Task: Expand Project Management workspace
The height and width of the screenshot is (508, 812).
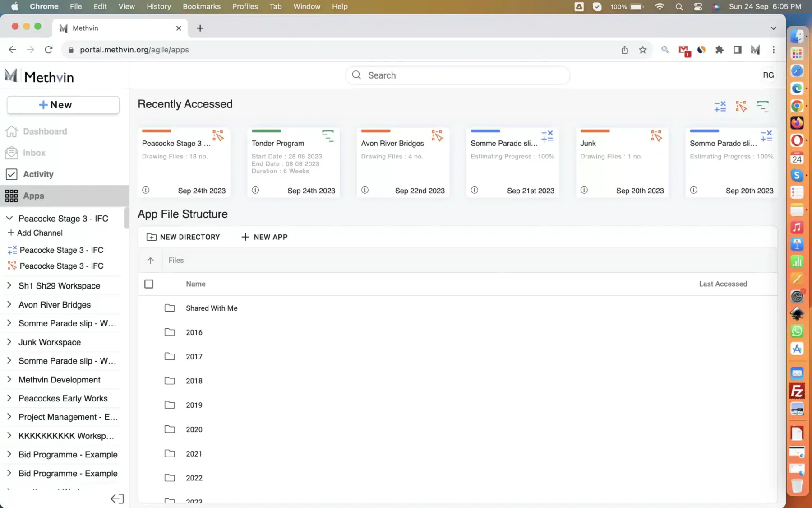Action: tap(9, 417)
